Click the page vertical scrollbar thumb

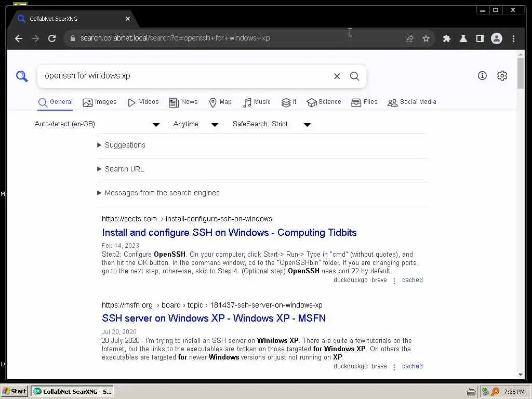(521, 73)
